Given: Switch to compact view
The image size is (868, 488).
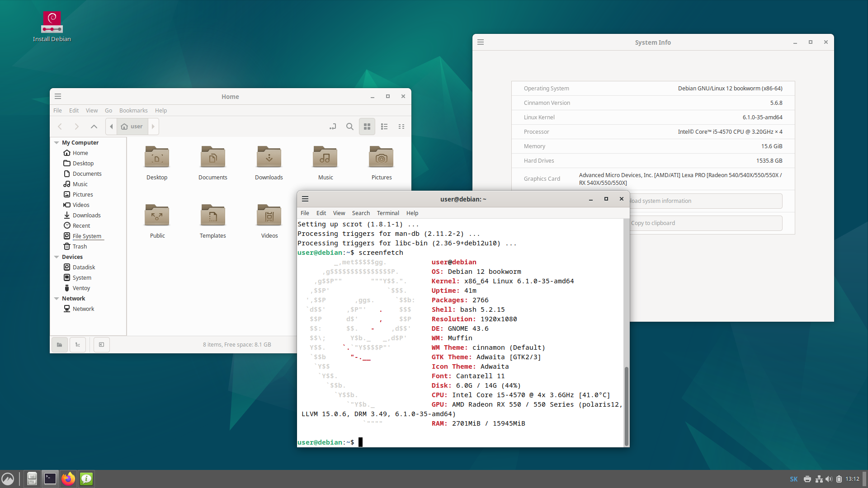Looking at the screenshot, I should click(401, 127).
